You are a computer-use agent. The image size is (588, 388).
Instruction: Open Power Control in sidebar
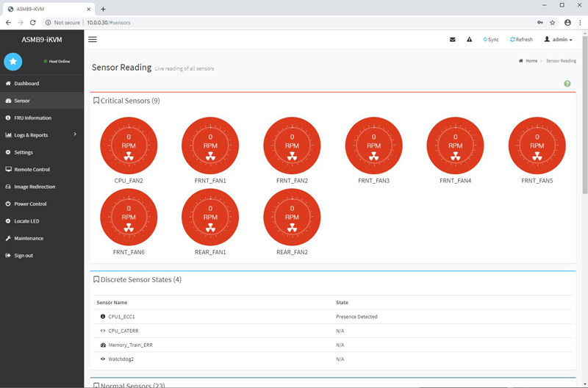click(x=30, y=204)
